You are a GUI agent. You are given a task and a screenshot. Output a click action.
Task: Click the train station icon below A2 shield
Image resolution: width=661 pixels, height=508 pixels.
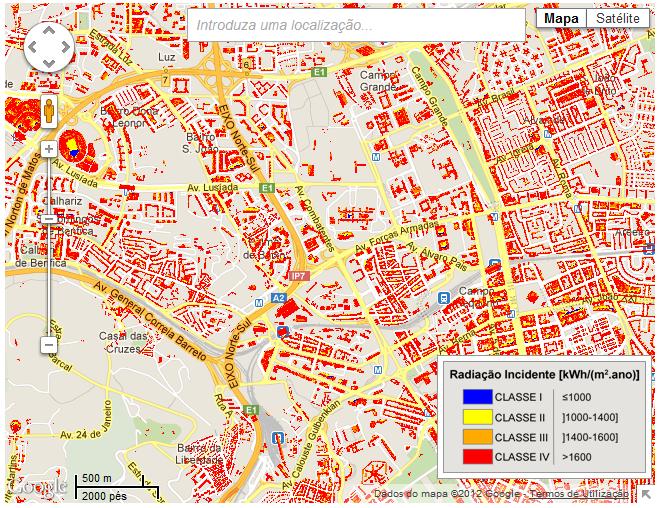[x=282, y=332]
